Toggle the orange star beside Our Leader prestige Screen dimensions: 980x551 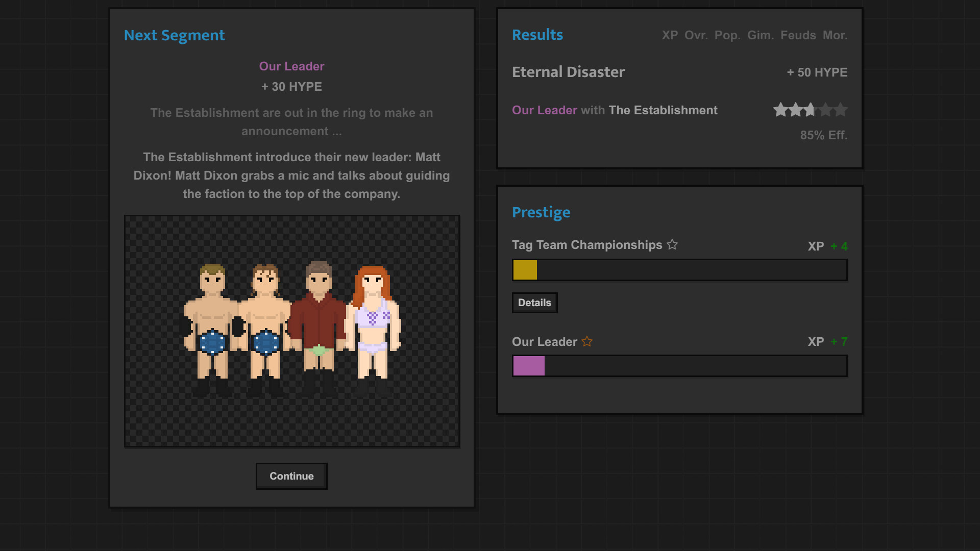tap(586, 341)
